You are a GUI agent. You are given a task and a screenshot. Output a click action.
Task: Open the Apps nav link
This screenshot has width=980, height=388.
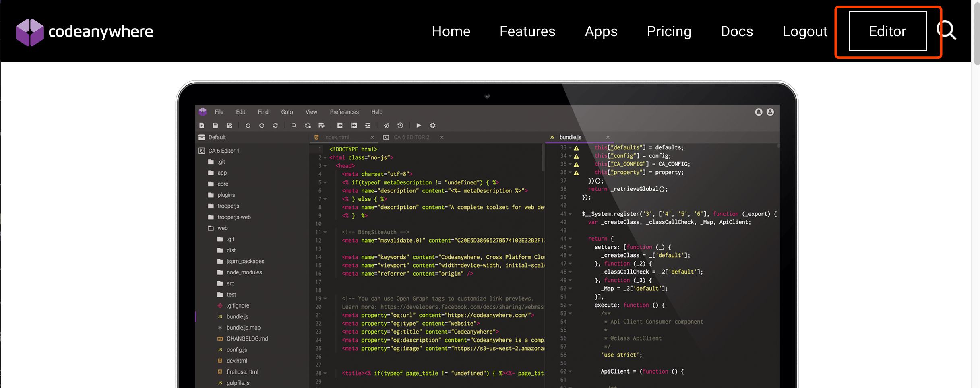tap(601, 31)
